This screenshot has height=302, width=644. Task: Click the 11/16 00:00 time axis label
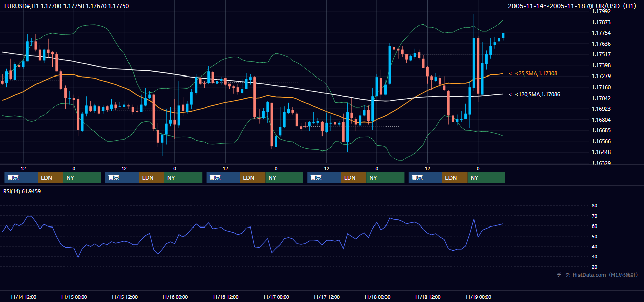tap(175, 297)
